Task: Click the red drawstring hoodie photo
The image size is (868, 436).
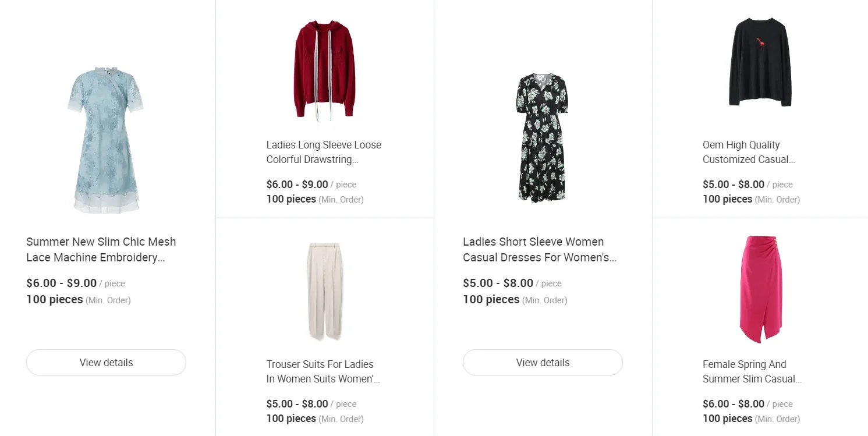Action: [x=324, y=71]
